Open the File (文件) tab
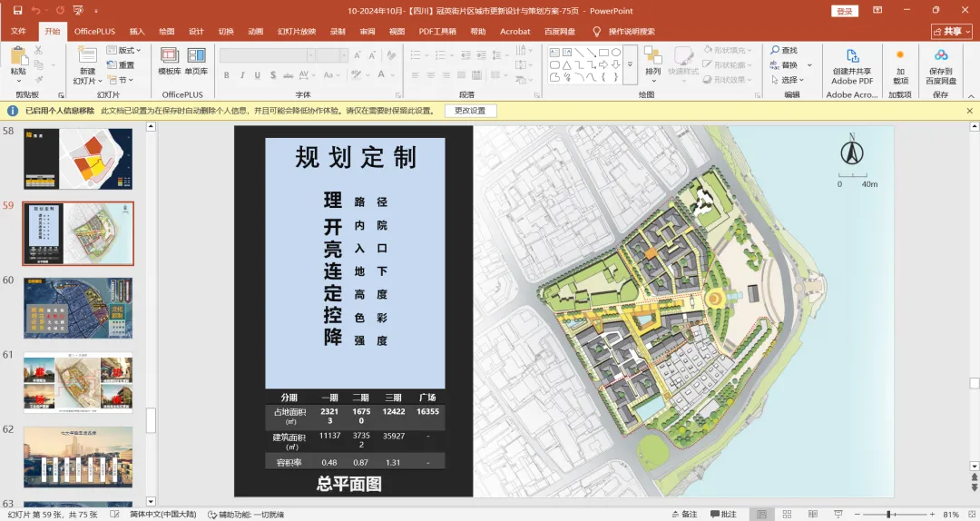This screenshot has width=980, height=521. (x=19, y=31)
